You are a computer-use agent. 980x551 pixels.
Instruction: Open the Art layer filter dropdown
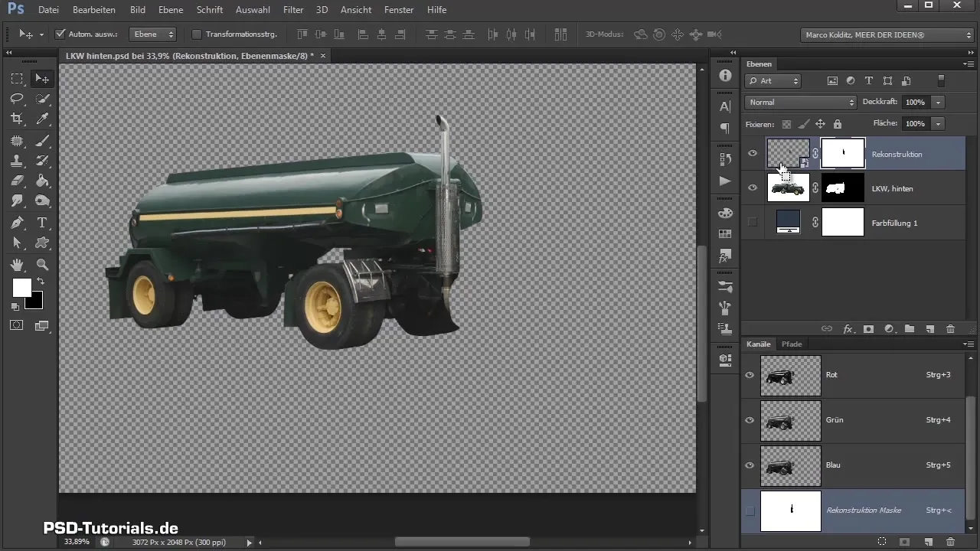pos(773,80)
